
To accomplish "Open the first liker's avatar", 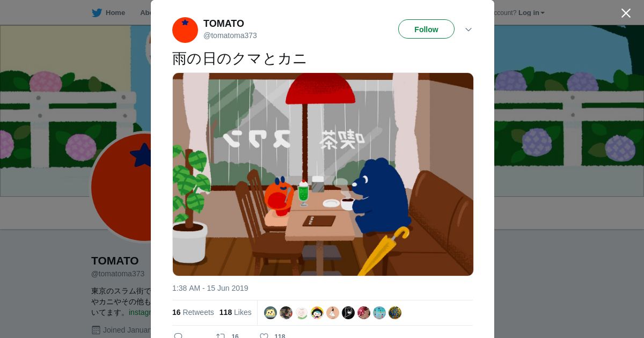I will coord(270,313).
